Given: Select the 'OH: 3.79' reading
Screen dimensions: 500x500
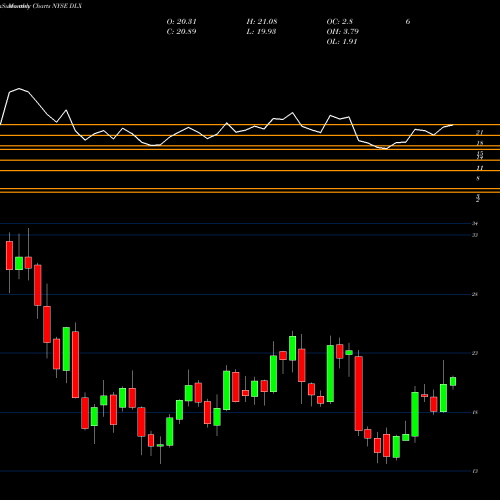Looking at the screenshot, I should coord(342,32).
